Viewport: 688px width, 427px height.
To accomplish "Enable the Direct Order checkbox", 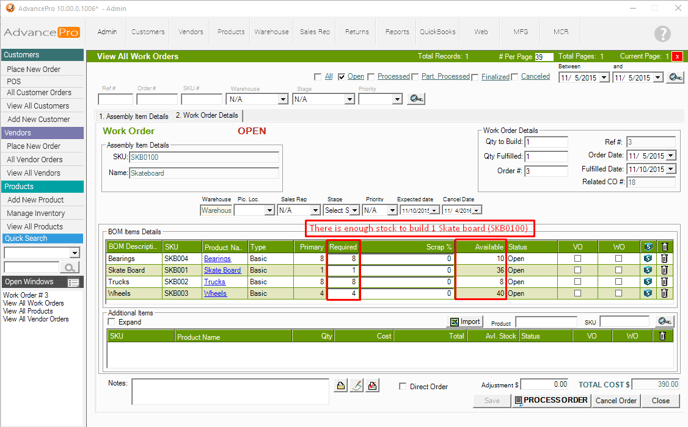I will [403, 386].
